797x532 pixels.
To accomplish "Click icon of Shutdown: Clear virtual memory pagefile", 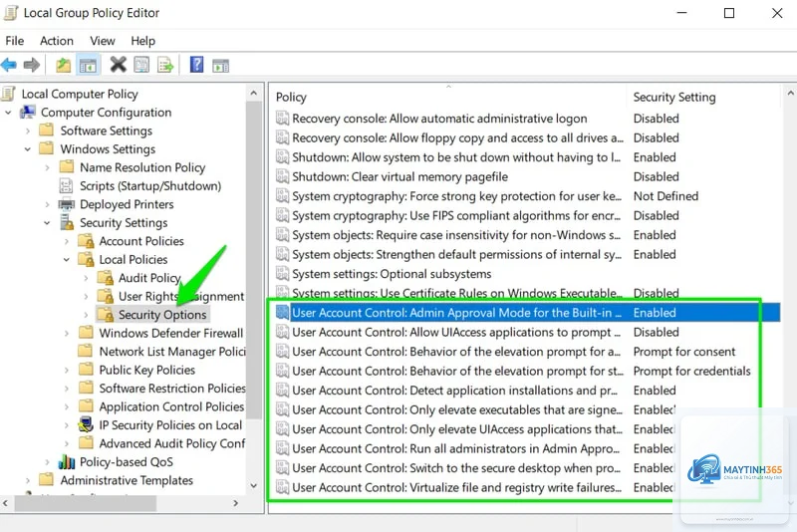I will (x=282, y=176).
